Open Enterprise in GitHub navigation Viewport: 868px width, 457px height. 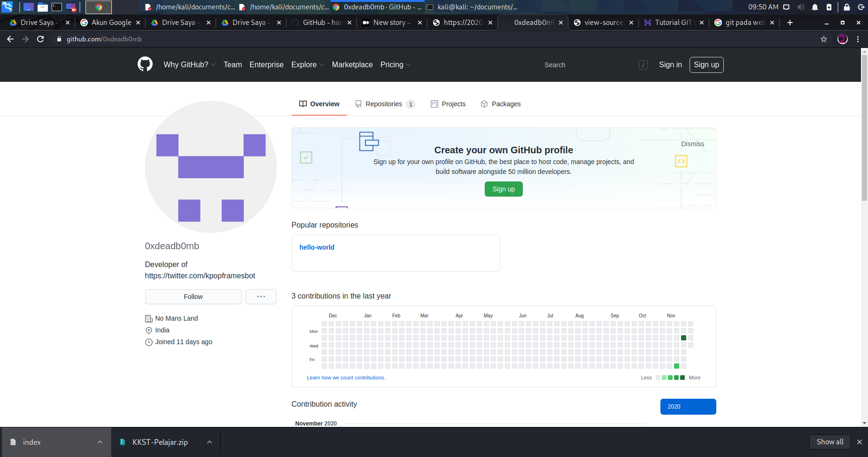pos(266,64)
